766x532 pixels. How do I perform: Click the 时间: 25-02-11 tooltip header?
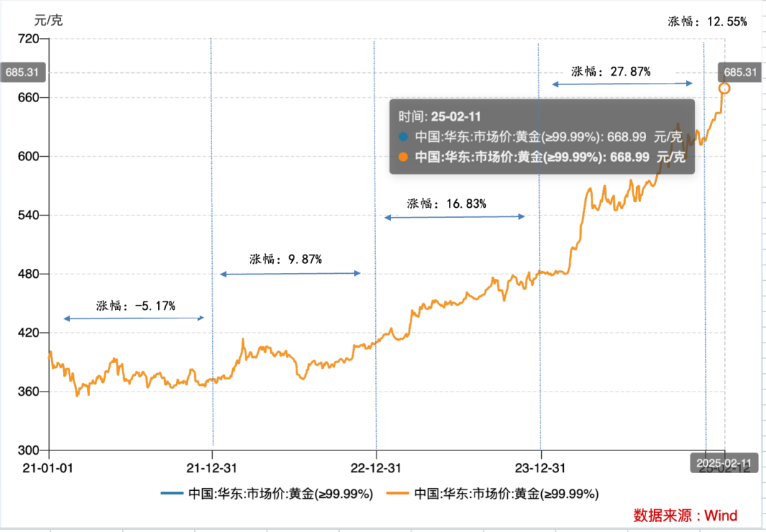[x=439, y=117]
